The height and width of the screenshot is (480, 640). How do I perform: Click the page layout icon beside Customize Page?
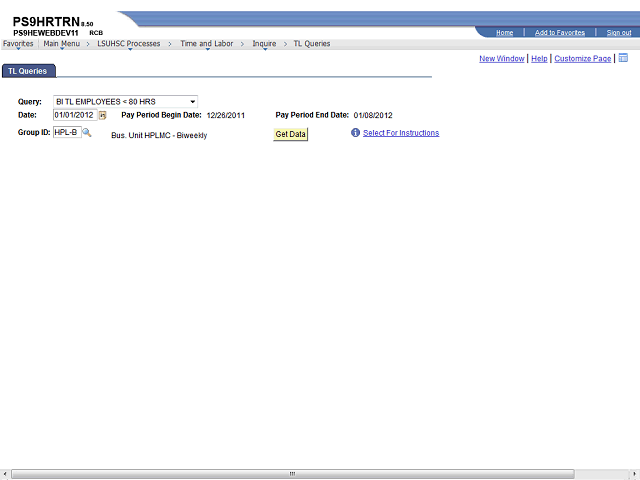[x=623, y=59]
